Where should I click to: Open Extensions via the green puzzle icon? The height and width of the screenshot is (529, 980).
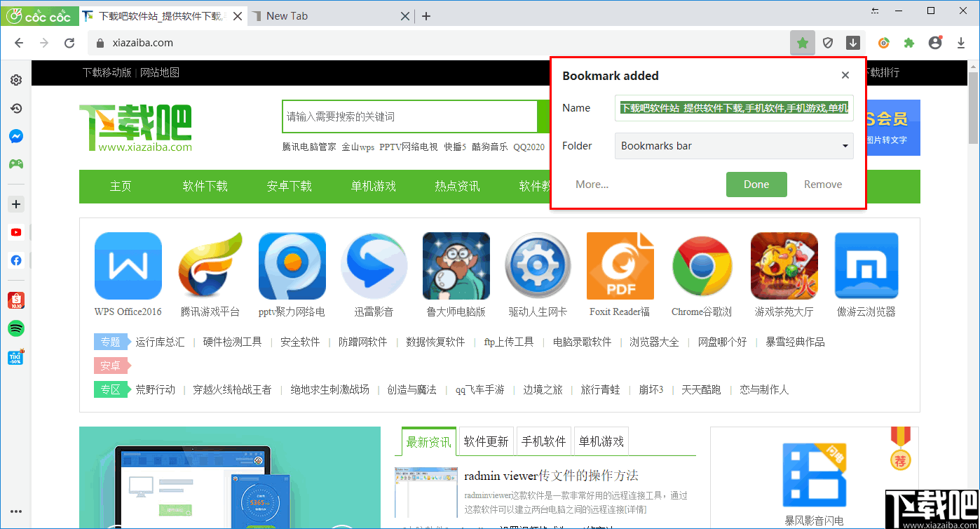908,43
